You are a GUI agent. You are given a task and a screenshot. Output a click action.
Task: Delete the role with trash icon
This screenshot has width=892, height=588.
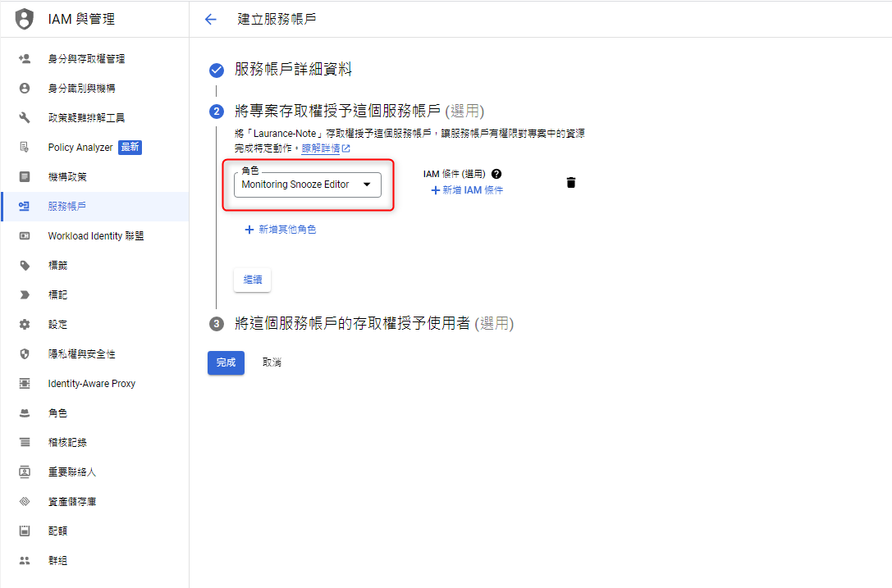click(571, 183)
